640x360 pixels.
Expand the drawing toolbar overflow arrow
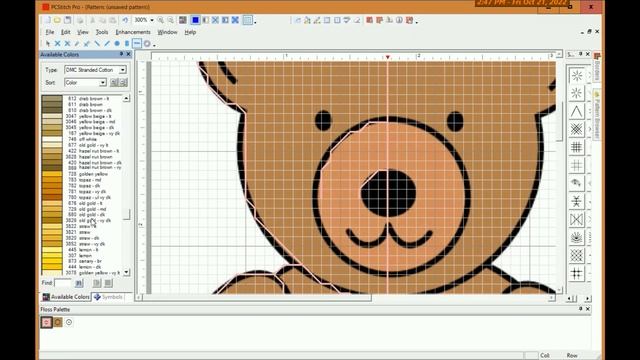(x=154, y=45)
